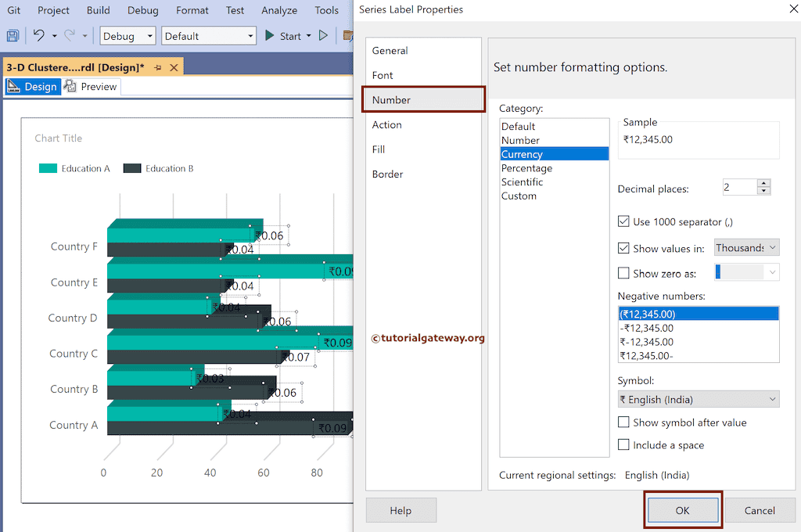
Task: Click the Preview tab's magnifier icon
Action: tap(70, 86)
